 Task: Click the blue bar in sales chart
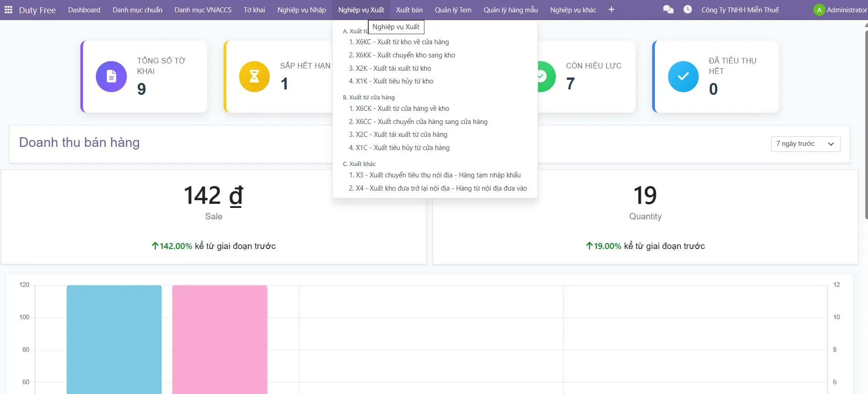tap(114, 339)
